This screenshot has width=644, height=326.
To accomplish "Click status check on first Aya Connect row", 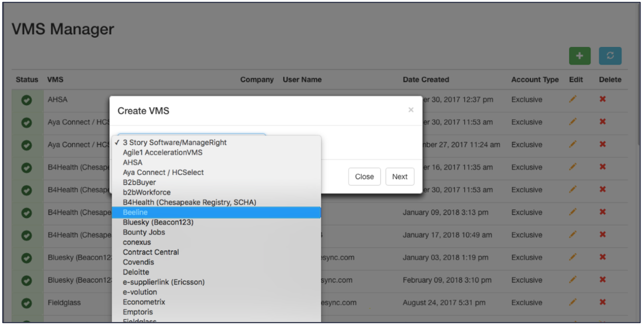I will point(27,122).
